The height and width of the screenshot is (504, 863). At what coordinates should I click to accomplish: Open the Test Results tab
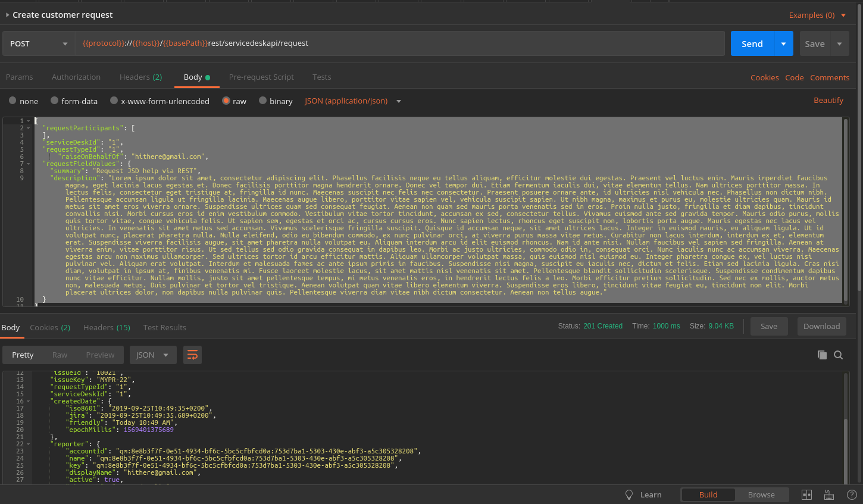165,328
